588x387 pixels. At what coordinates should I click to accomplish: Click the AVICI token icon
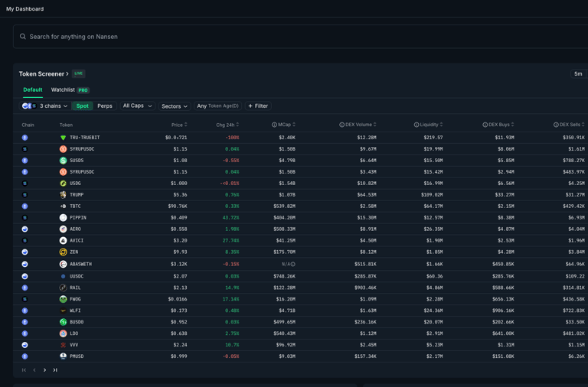pyautogui.click(x=63, y=240)
